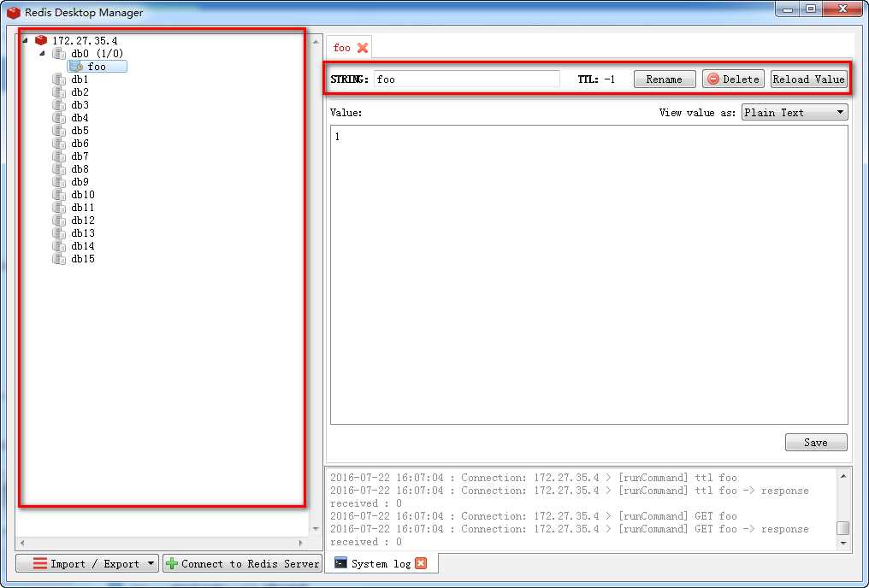Click the STRING: type label
869x588 pixels.
click(x=349, y=79)
